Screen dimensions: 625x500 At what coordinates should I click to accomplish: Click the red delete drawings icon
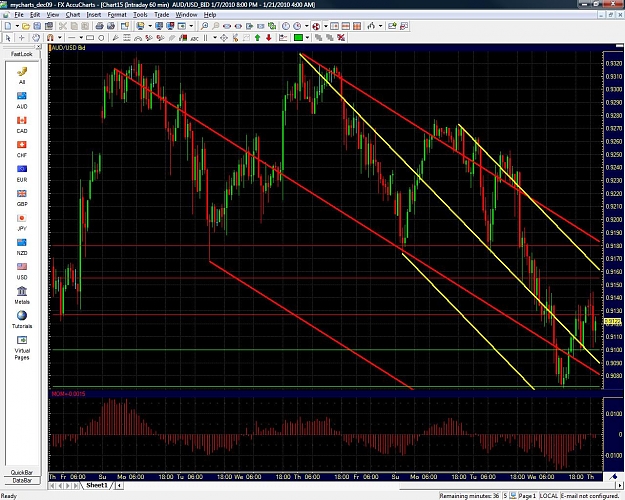pyautogui.click(x=341, y=37)
